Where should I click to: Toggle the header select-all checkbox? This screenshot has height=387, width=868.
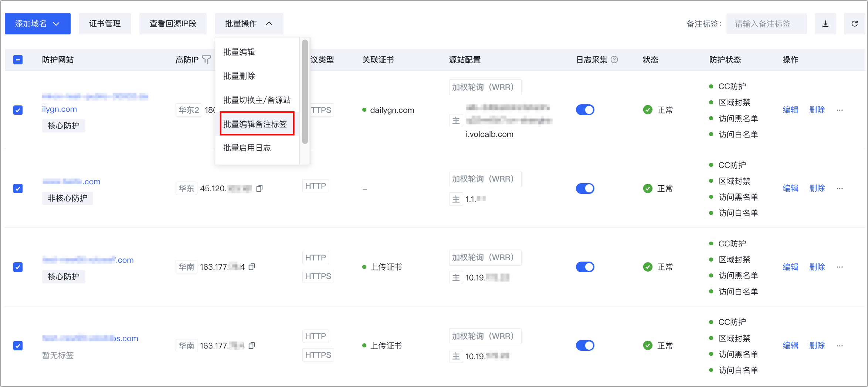point(18,60)
